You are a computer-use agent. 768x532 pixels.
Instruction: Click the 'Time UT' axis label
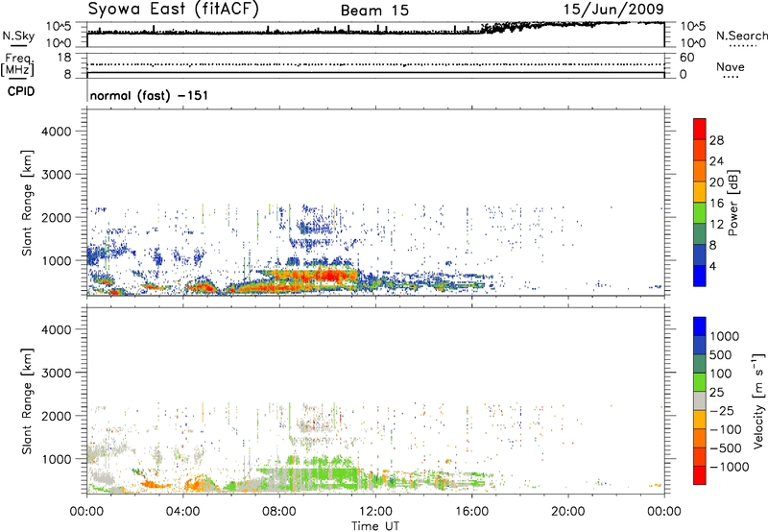[375, 526]
